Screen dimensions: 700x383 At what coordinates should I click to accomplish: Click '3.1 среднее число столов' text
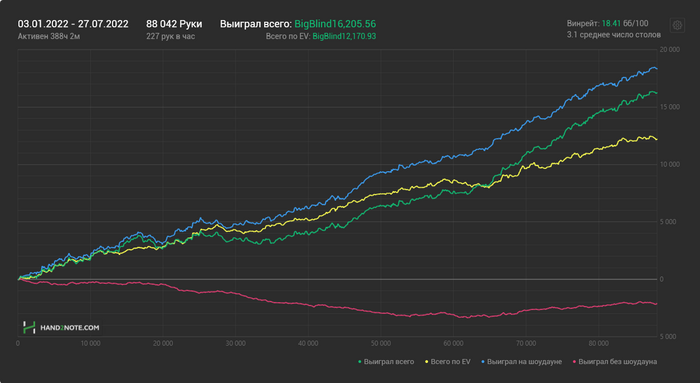tap(613, 34)
